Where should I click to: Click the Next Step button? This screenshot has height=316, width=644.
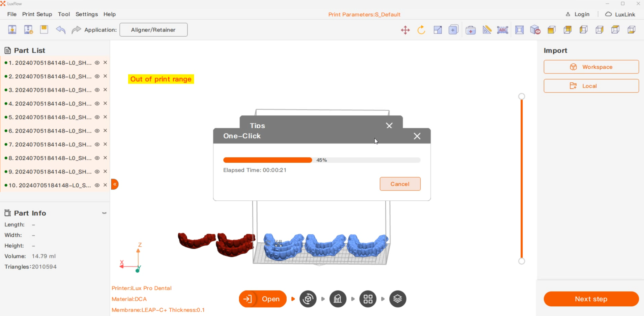(x=591, y=299)
